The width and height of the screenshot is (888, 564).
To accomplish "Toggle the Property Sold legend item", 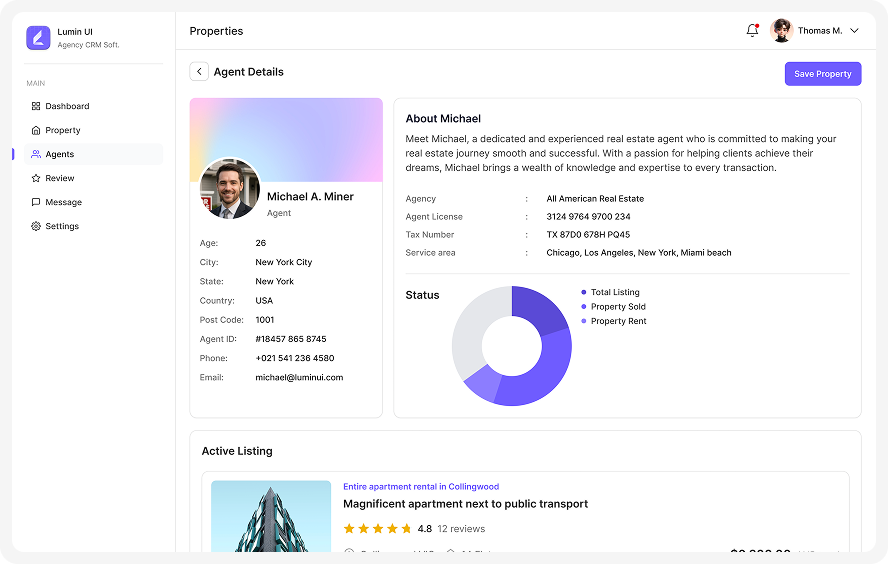I will click(617, 307).
